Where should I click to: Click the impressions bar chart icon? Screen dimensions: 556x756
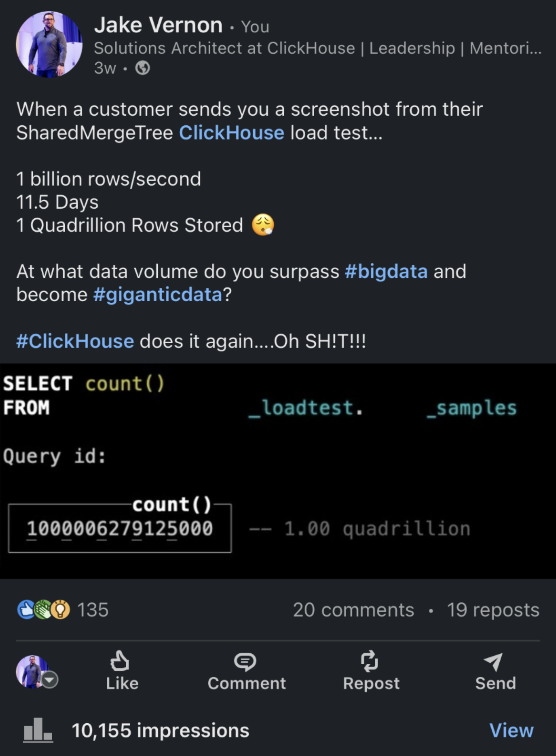point(38,730)
